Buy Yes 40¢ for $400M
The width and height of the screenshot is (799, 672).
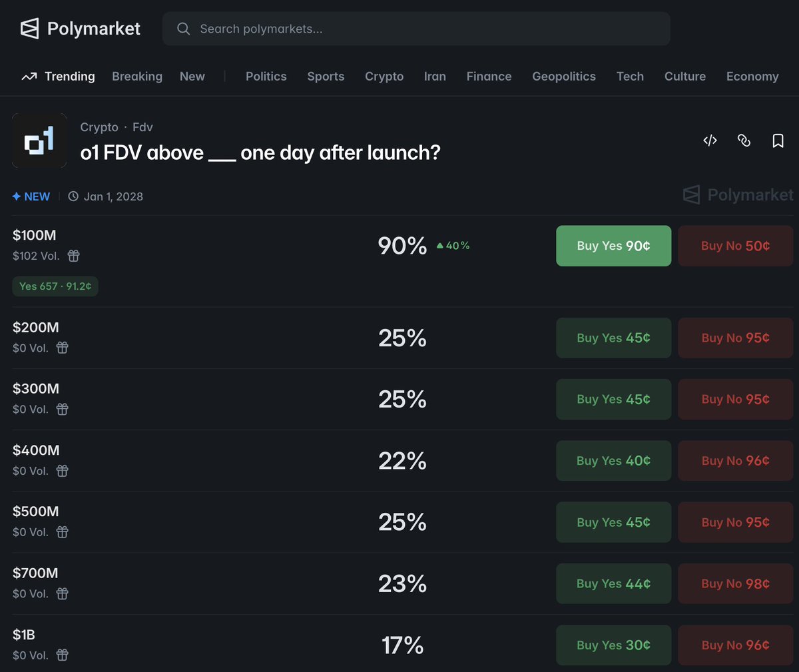[x=614, y=461]
